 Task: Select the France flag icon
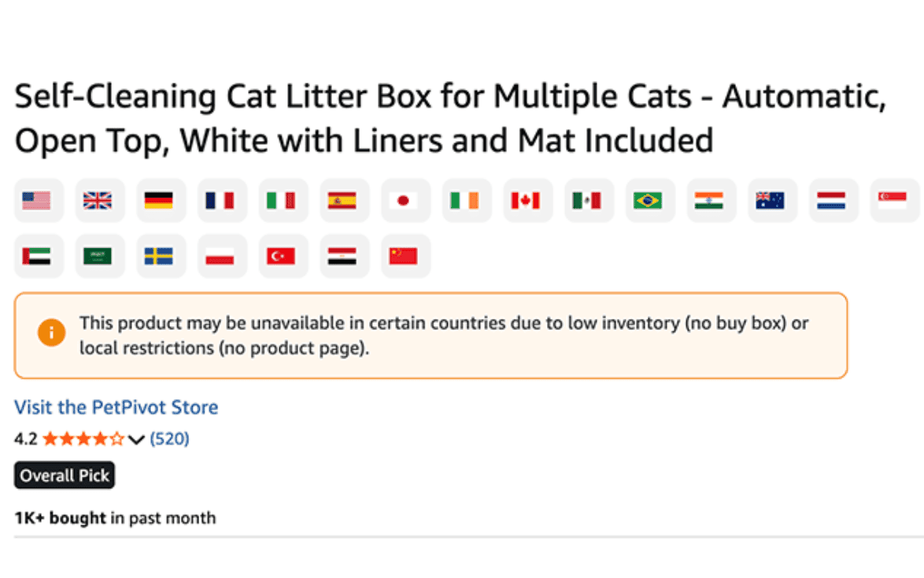[220, 201]
